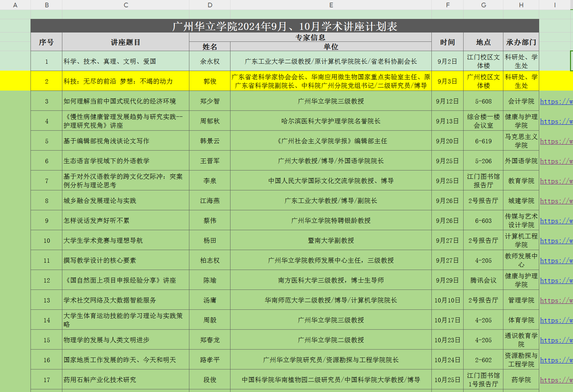
Task: Select column E header
Action: pyautogui.click(x=331, y=5)
